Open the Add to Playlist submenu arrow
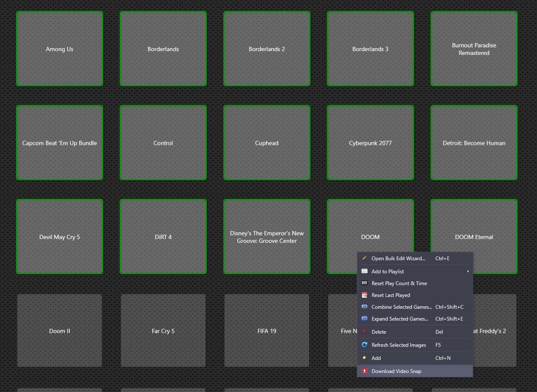Viewport: 537px width, 392px height. click(x=468, y=271)
